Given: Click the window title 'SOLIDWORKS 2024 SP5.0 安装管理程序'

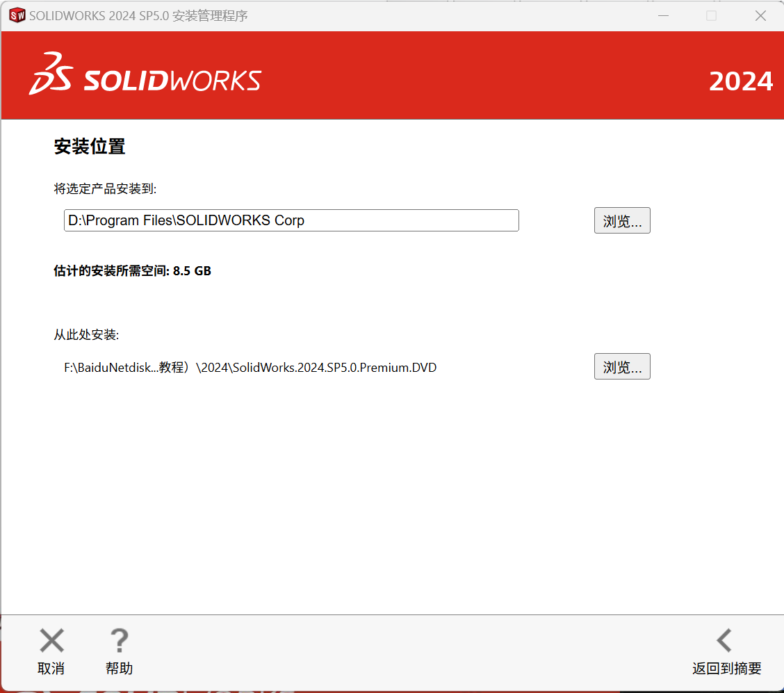Looking at the screenshot, I should [x=138, y=16].
